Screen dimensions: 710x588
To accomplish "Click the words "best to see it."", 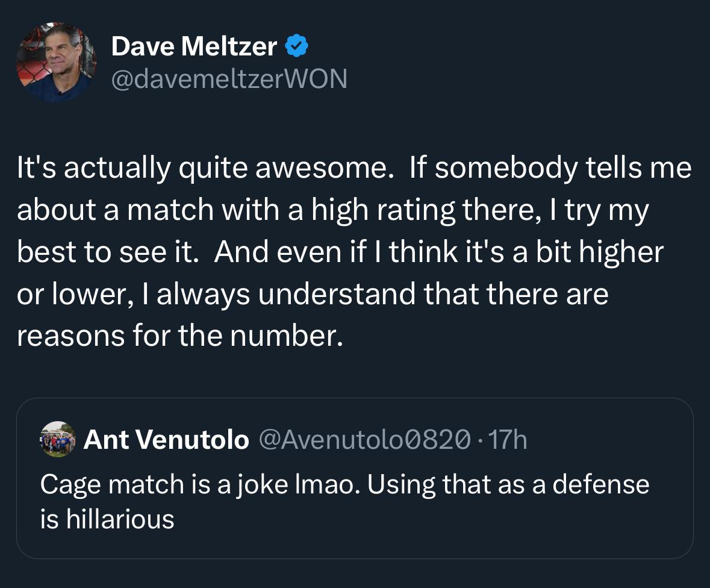I will pos(107,251).
